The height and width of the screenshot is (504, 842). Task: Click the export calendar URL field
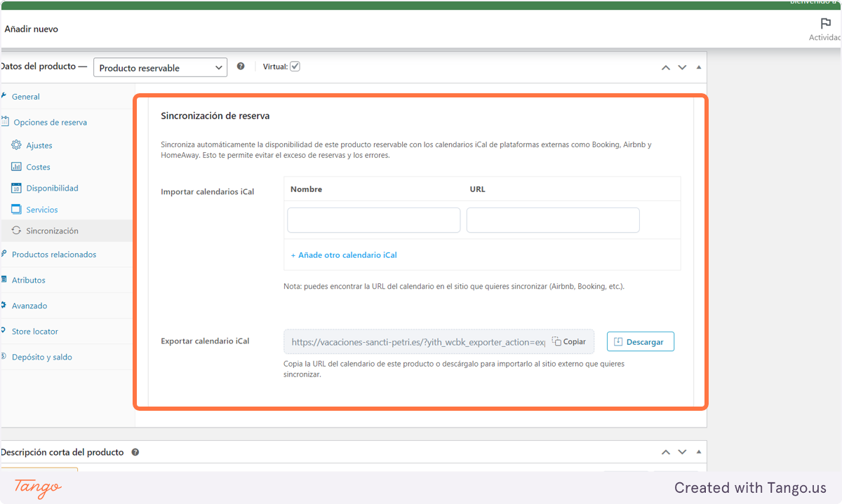[x=418, y=342]
